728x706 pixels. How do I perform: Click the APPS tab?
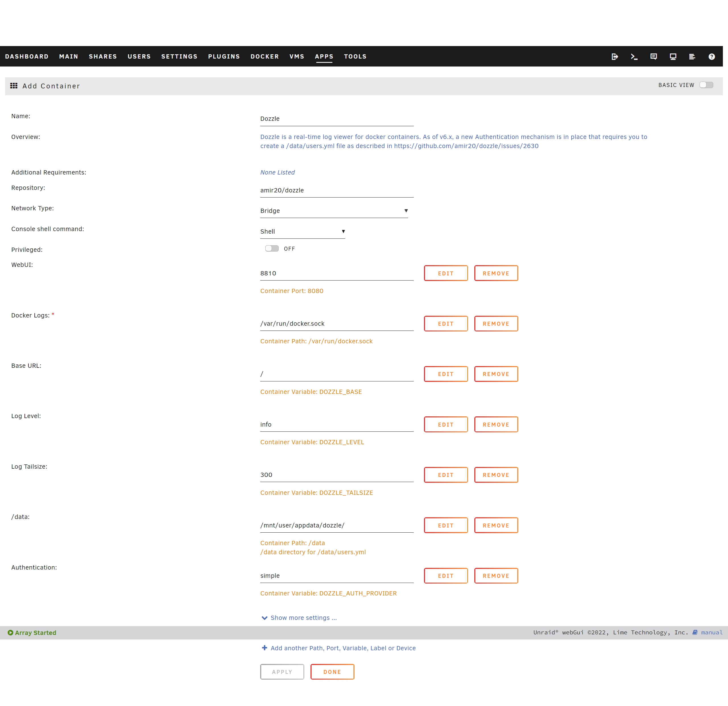pyautogui.click(x=324, y=56)
